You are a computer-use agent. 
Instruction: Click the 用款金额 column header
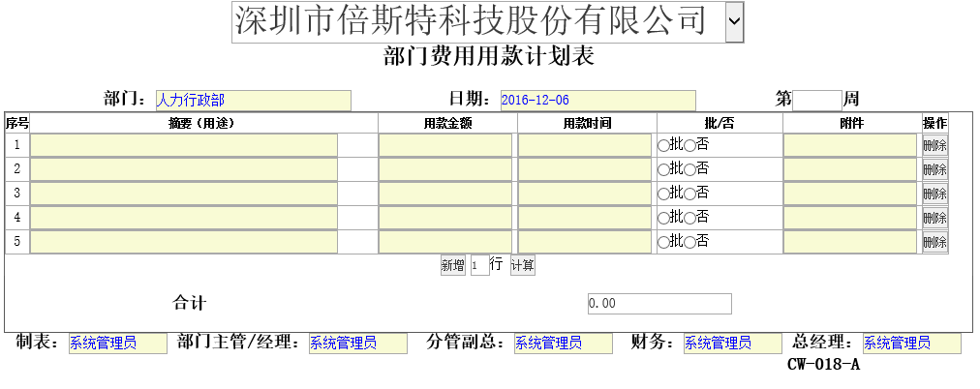(447, 124)
